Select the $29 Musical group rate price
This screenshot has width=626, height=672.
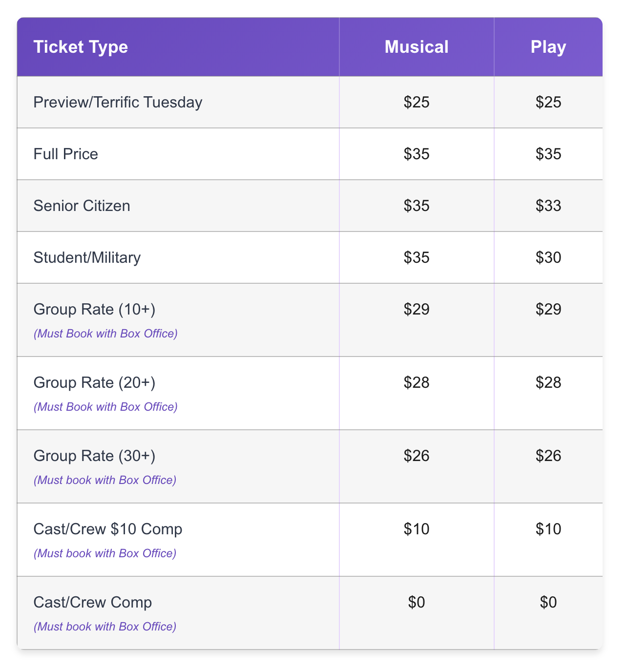pyautogui.click(x=417, y=309)
